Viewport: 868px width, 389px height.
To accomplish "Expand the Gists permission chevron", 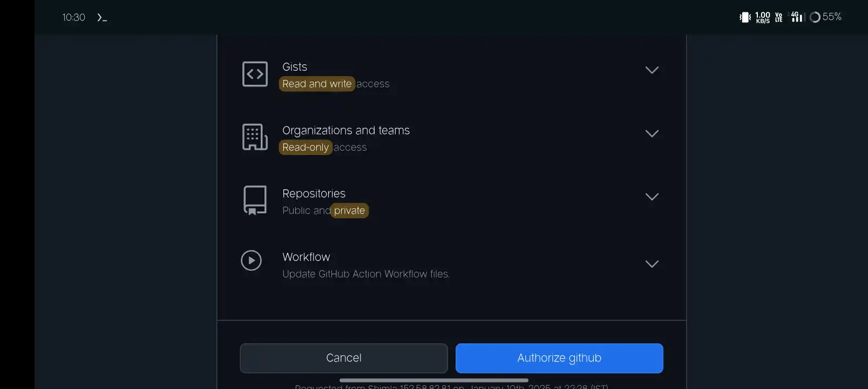I will pyautogui.click(x=652, y=70).
